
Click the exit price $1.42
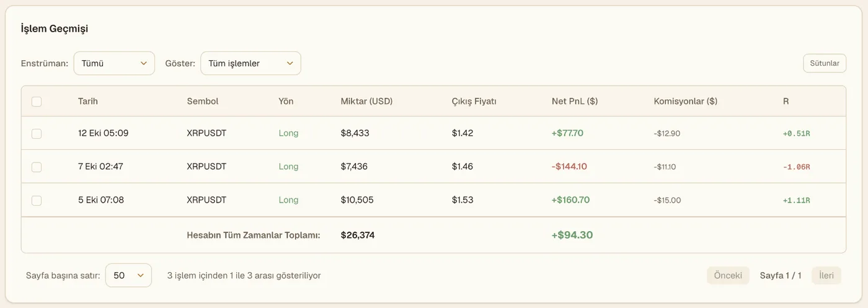pyautogui.click(x=463, y=133)
